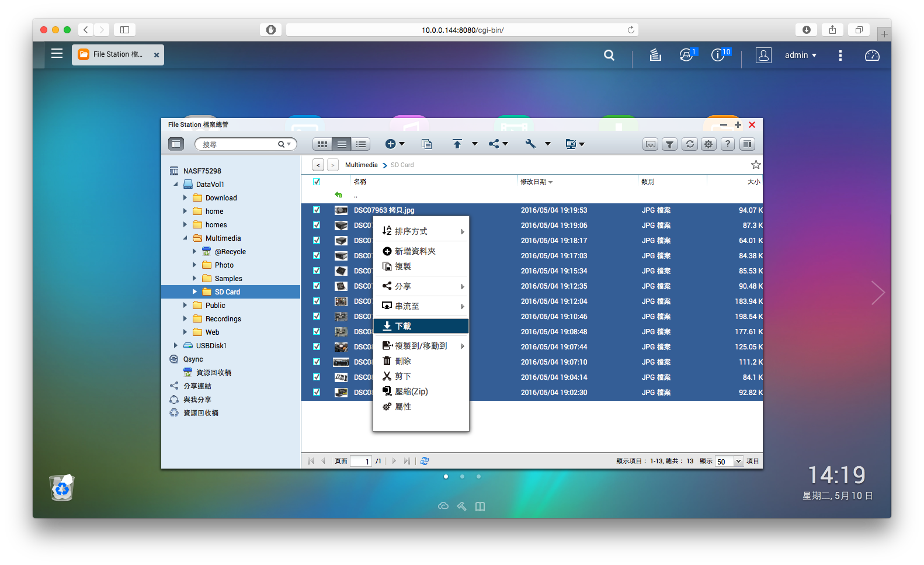Click the remote mount toolbar icon
Screen dimensions: 924x565
click(x=571, y=144)
